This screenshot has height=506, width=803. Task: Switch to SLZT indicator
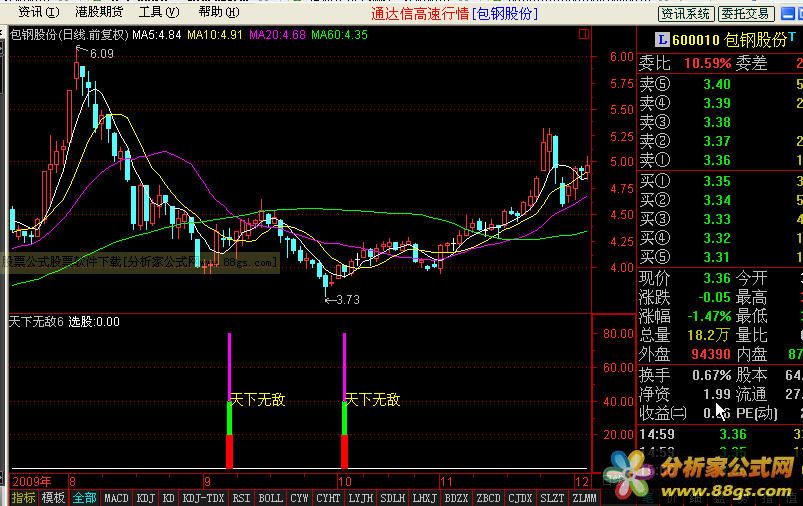(x=552, y=497)
